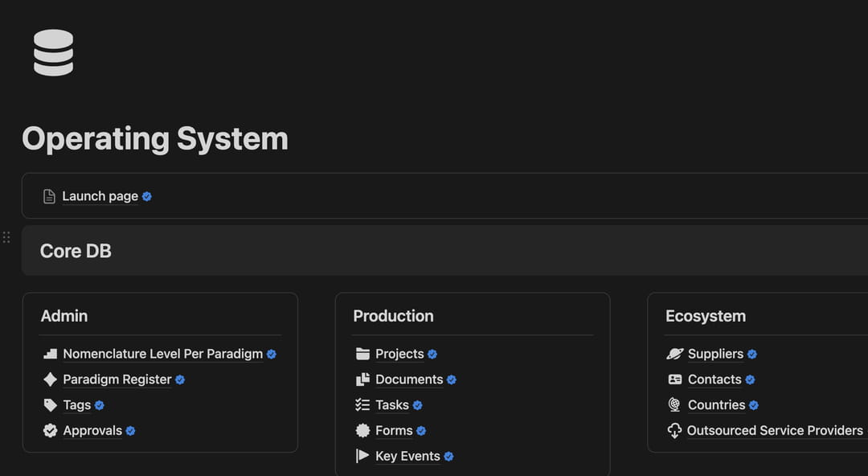
Task: Open the Forms database page
Action: [x=394, y=430]
